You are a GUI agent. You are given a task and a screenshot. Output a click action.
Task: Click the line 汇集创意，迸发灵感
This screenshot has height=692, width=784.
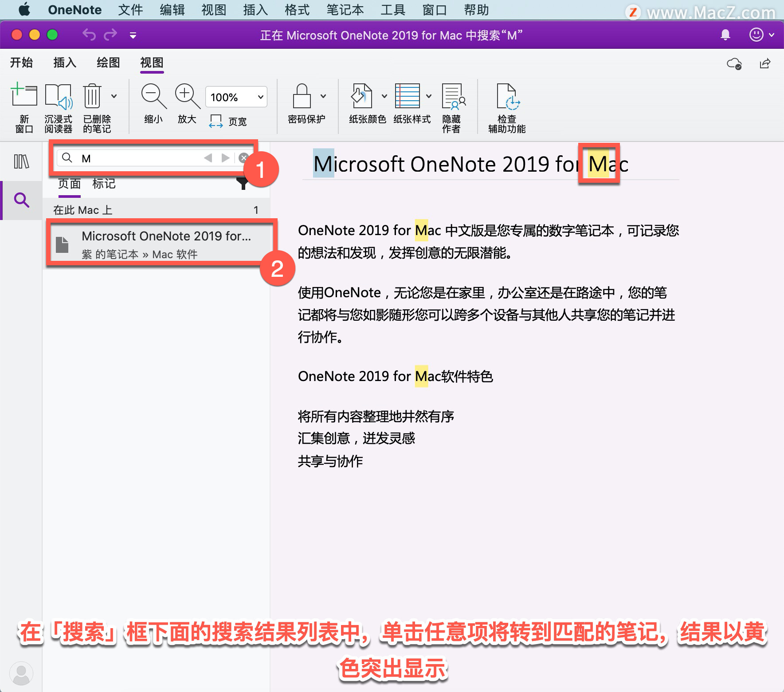357,438
